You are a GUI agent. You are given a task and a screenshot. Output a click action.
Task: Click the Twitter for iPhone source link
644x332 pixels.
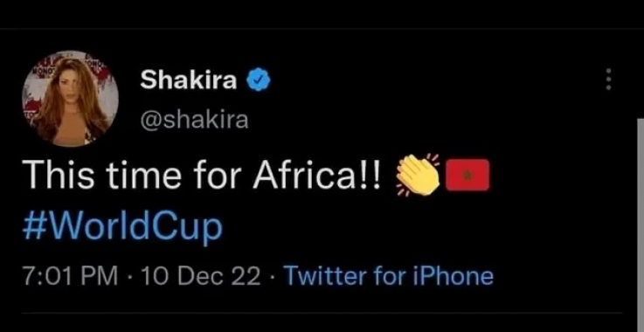[x=388, y=276]
